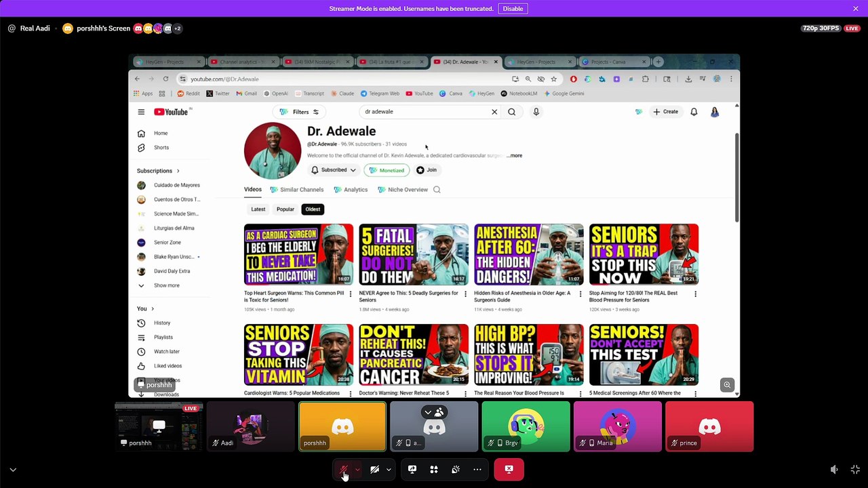Turn on the Discord camera
Viewport: 868px width, 488px height.
tap(374, 469)
